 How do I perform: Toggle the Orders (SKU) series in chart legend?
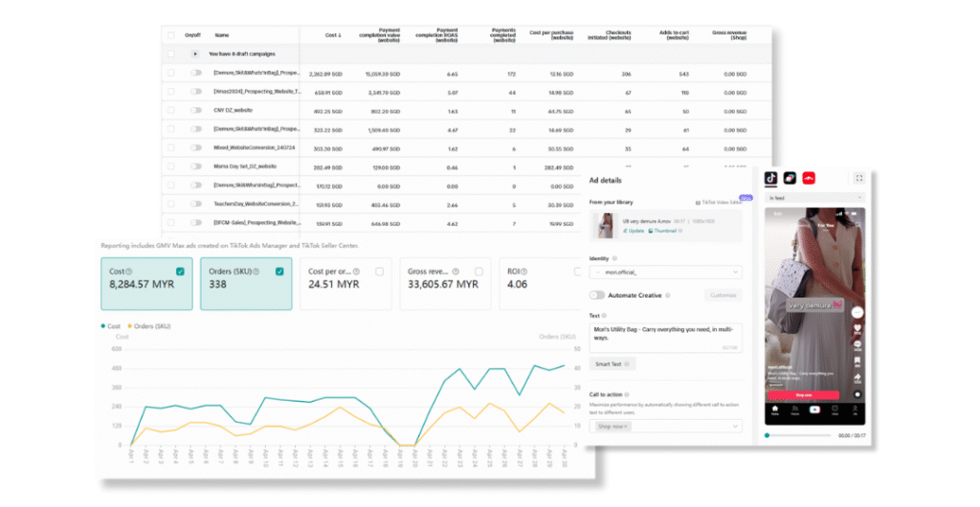click(149, 326)
